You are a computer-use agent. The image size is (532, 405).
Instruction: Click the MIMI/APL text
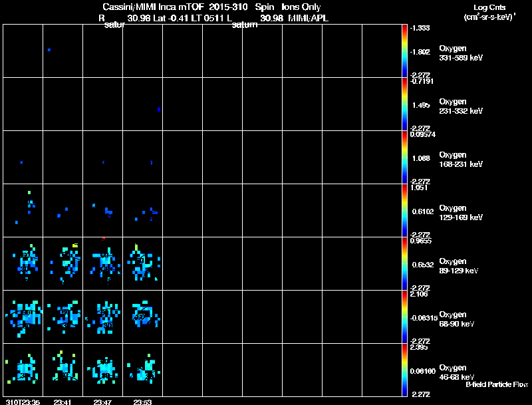point(308,19)
